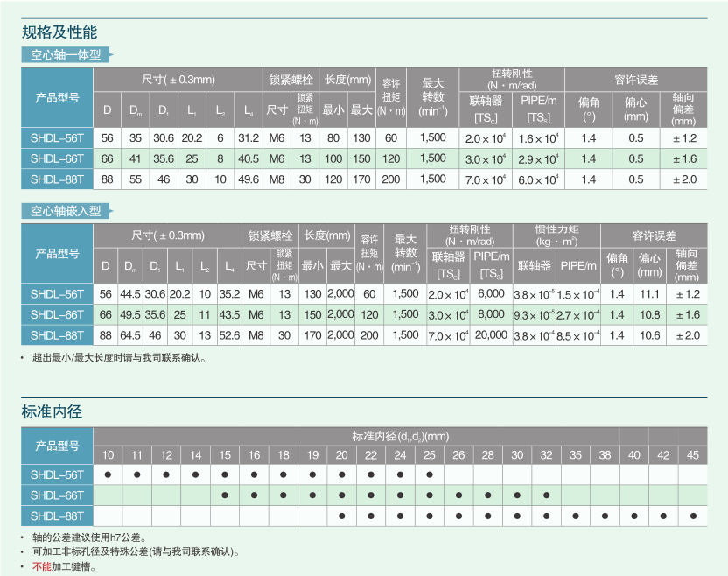Click the 规格及性能 section heading
Screen dimensions: 728x576
59,32
